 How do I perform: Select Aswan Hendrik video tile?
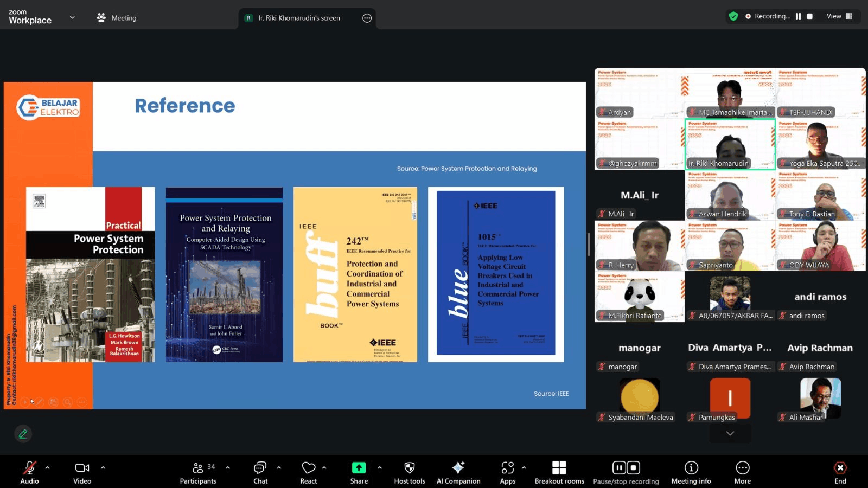click(730, 195)
